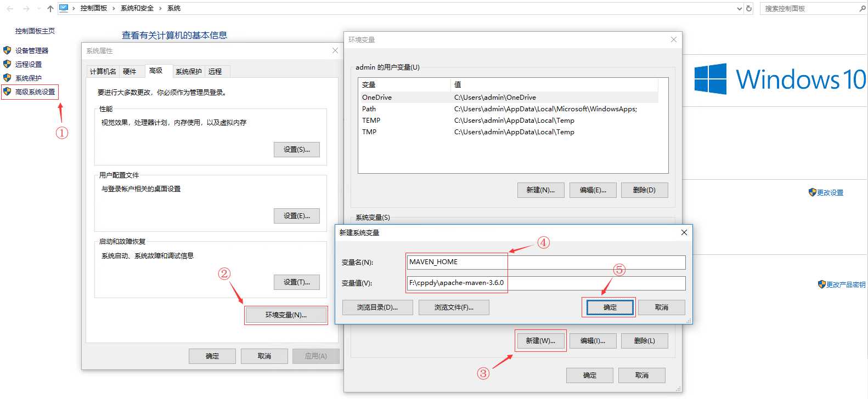Screen dimensions: 868x399
Task: Refresh the control panel view
Action: click(x=749, y=8)
